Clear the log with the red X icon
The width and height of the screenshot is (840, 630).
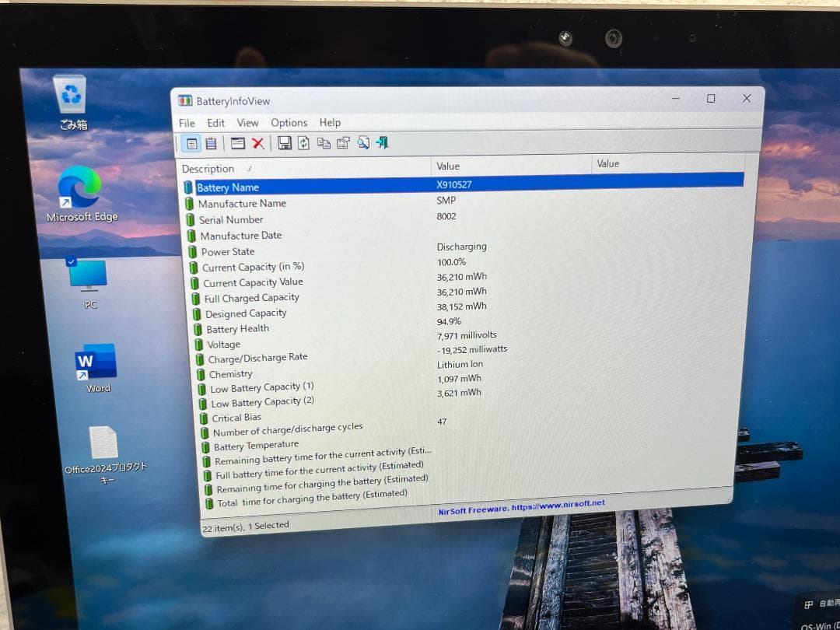point(259,143)
